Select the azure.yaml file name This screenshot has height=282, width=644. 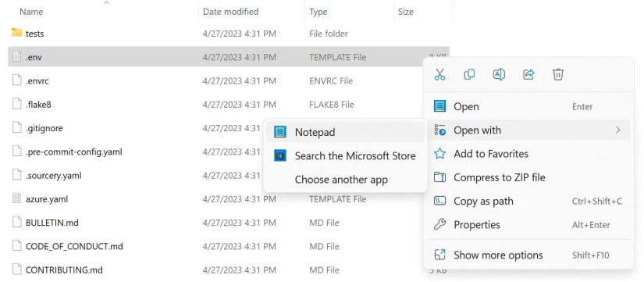point(46,199)
